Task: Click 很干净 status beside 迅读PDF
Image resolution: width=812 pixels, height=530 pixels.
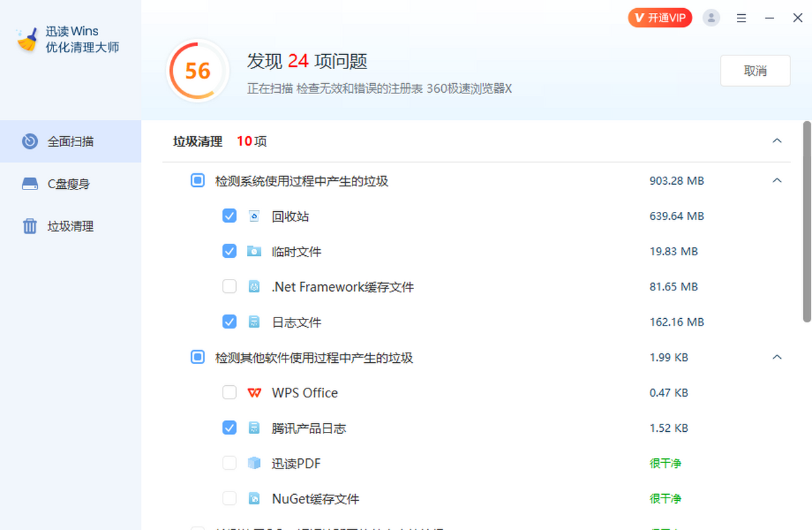Action: coord(665,464)
